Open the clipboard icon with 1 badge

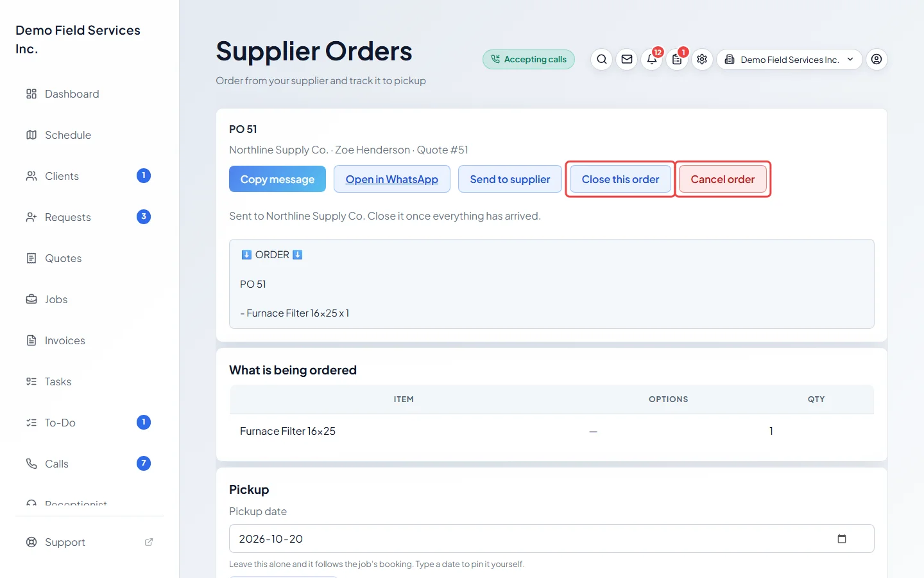677,59
